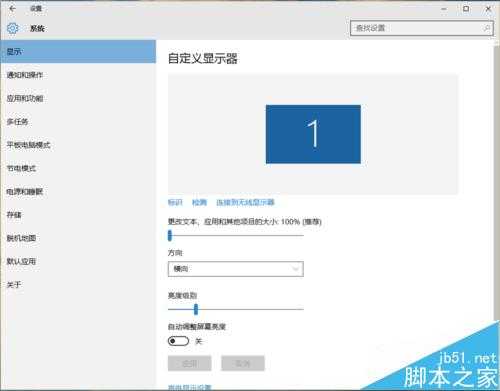
Task: Click the 应用 apply button
Action: [190, 363]
